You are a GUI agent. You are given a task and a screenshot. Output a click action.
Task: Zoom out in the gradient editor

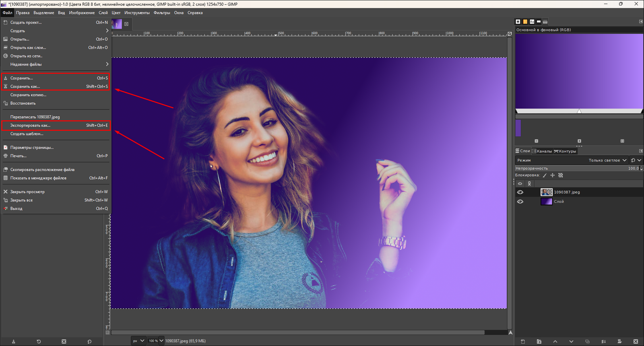click(x=537, y=141)
